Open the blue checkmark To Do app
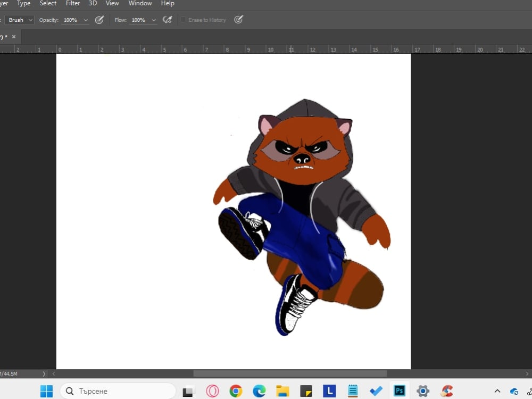The image size is (532, 399). click(x=376, y=391)
